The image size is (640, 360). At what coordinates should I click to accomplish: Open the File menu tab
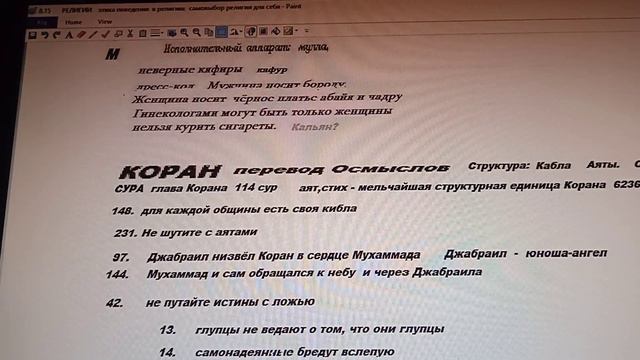(42, 22)
